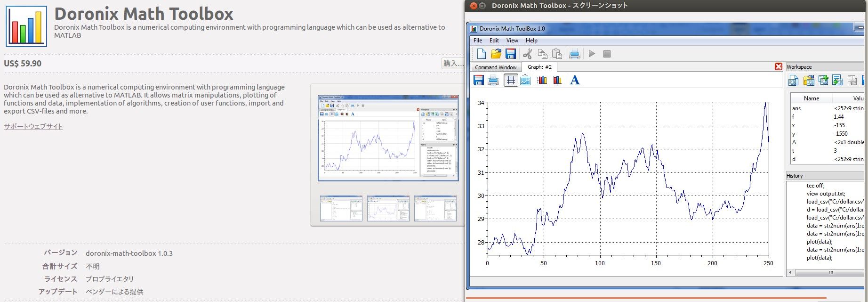Click the Open folder icon in Doronix toolbar

coord(496,54)
